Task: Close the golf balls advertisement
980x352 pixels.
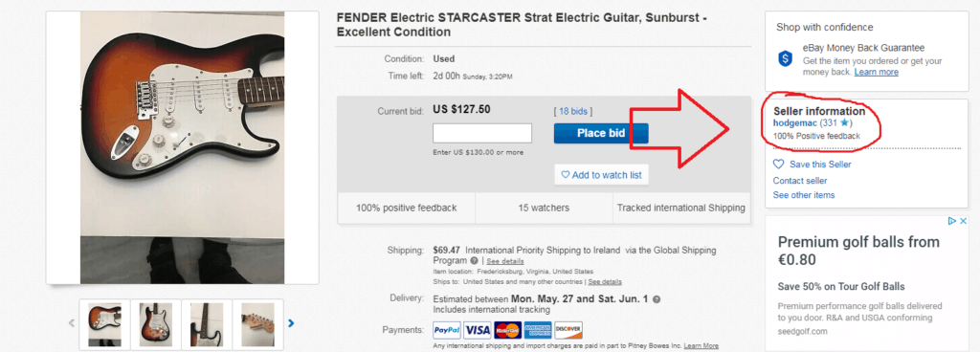Action: pos(964,221)
